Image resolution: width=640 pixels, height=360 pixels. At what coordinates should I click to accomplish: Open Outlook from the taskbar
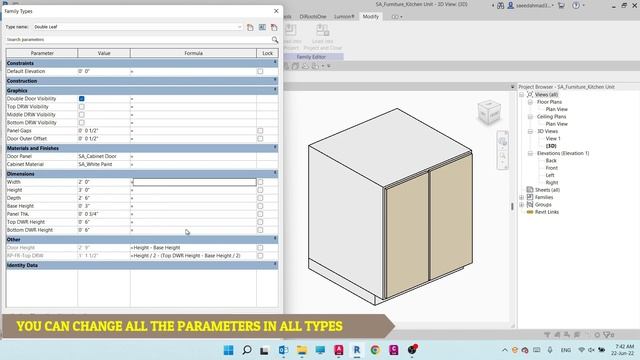click(x=283, y=350)
